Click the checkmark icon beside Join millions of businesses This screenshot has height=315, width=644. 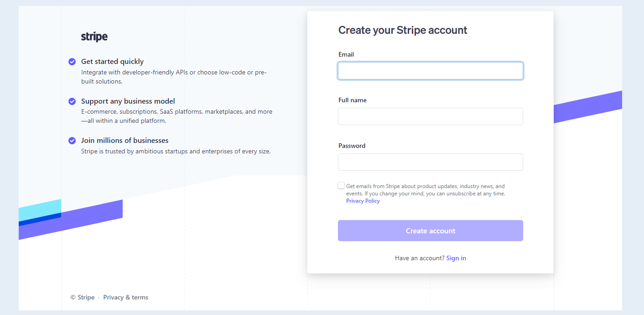(x=72, y=141)
